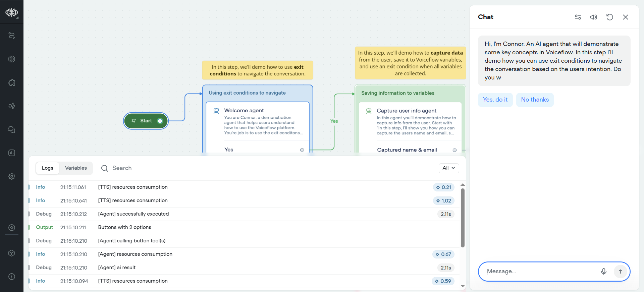Click the 'No thanks' button

[535, 100]
